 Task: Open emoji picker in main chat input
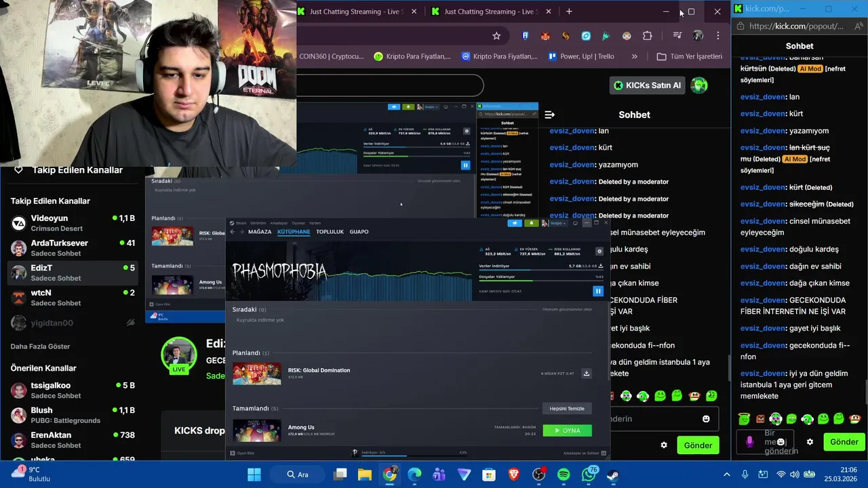click(x=706, y=419)
